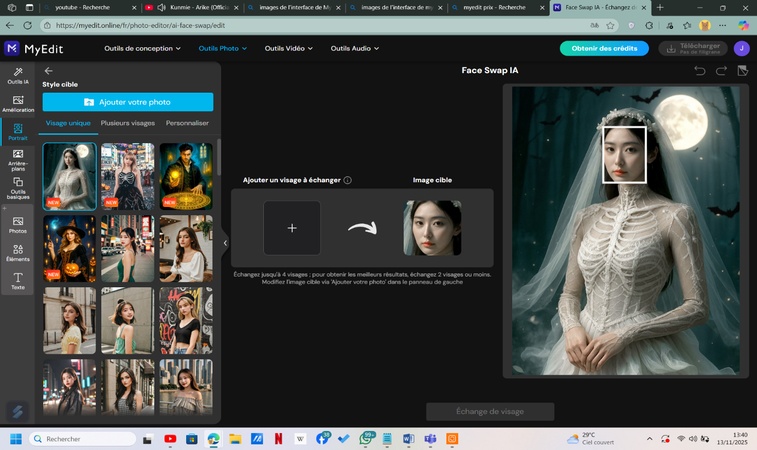Viewport: 757px width, 450px height.
Task: Open the Photos panel in sidebar
Action: click(17, 224)
